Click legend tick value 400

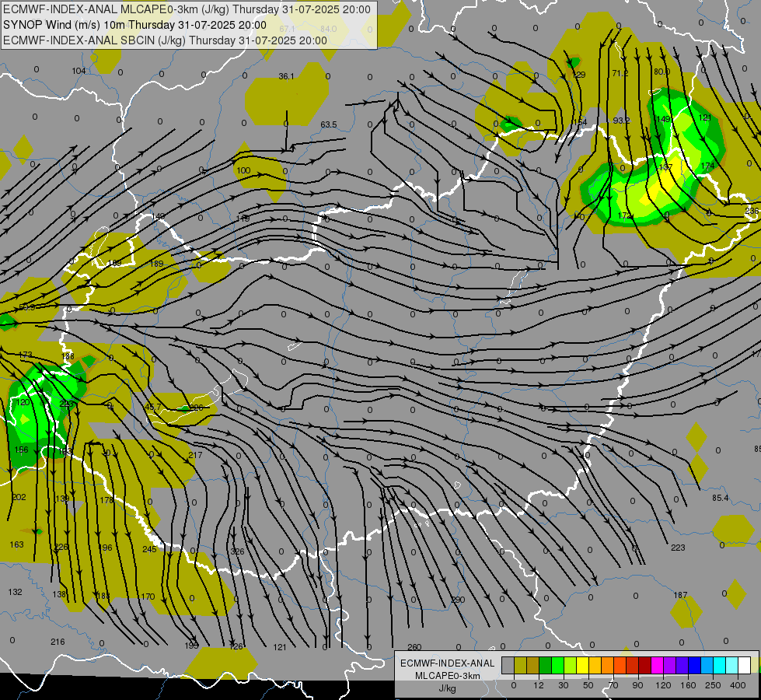point(738,685)
